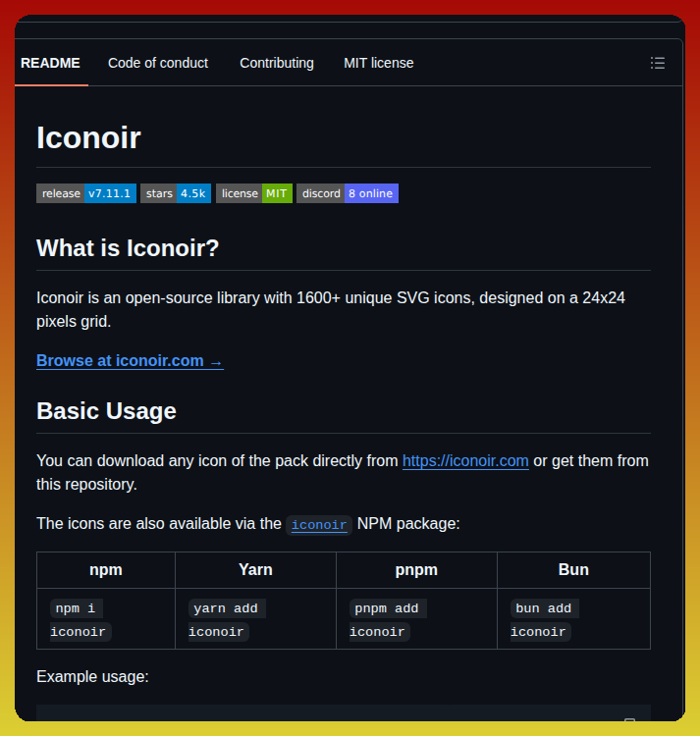Click the yarn add iconoir command

[x=227, y=620]
